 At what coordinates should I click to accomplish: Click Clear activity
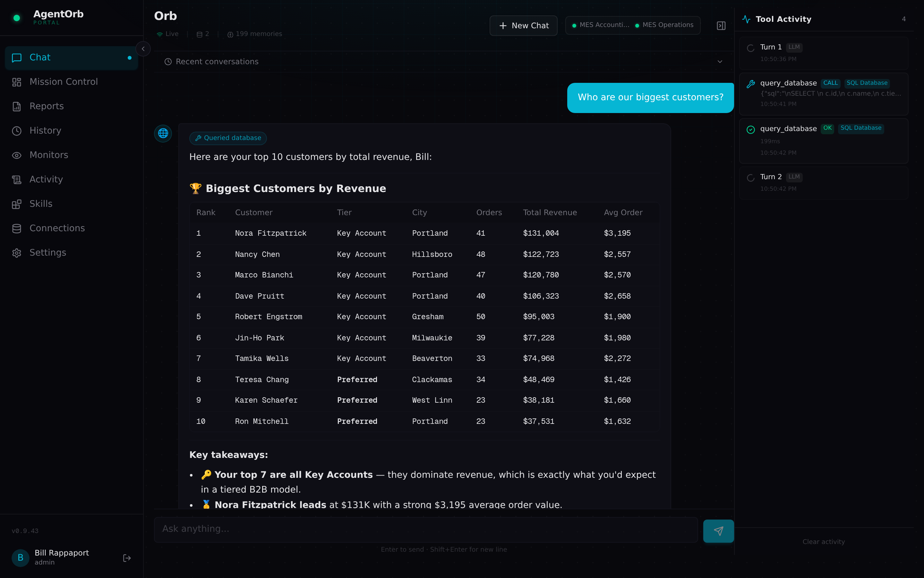point(824,542)
